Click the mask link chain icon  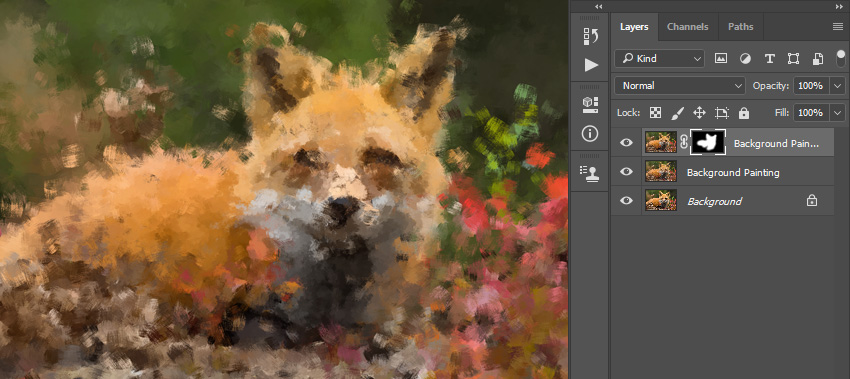[684, 142]
